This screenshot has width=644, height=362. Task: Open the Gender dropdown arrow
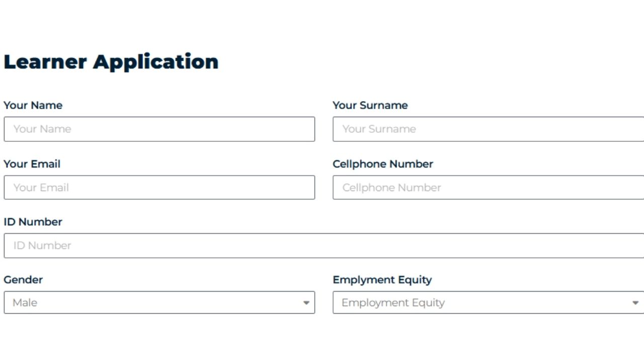(306, 302)
